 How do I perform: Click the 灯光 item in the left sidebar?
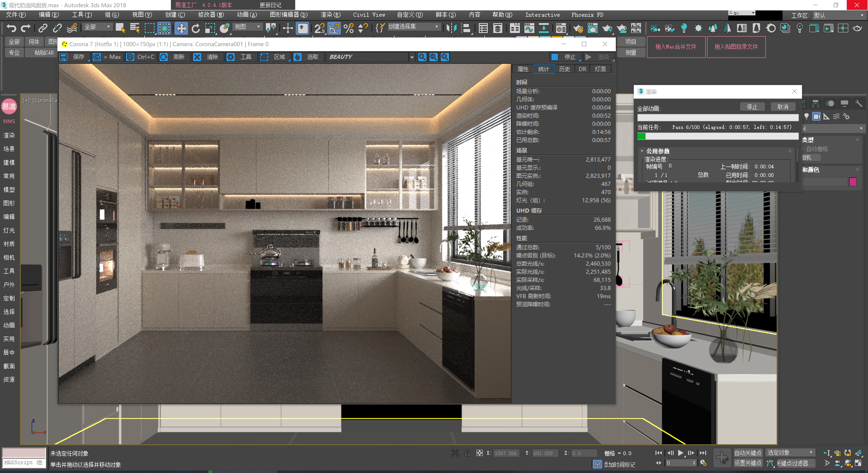[9, 230]
